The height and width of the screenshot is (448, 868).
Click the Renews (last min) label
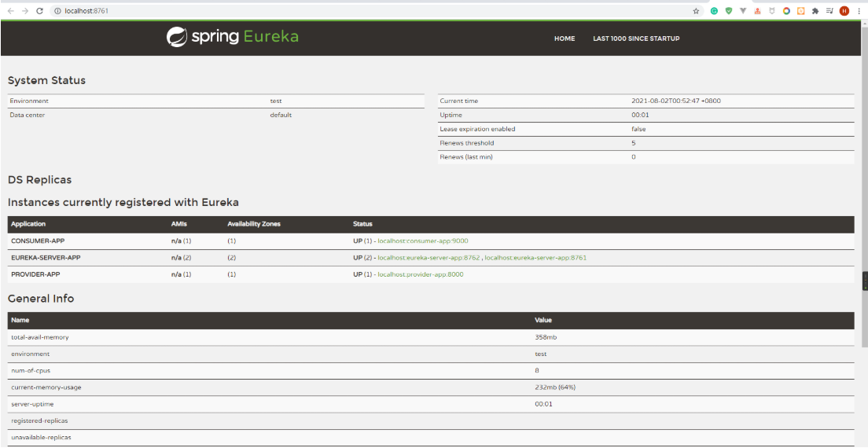(x=466, y=157)
